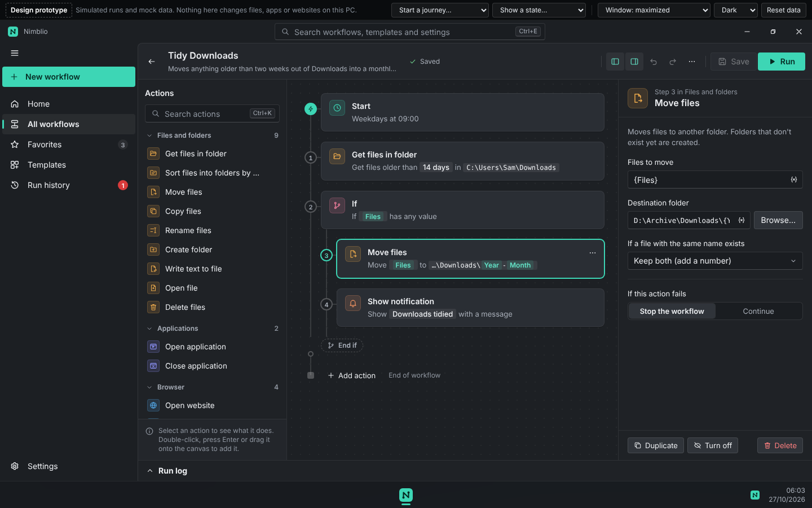Click the redo arrow icon
Screen dimensions: 812x508
point(673,62)
